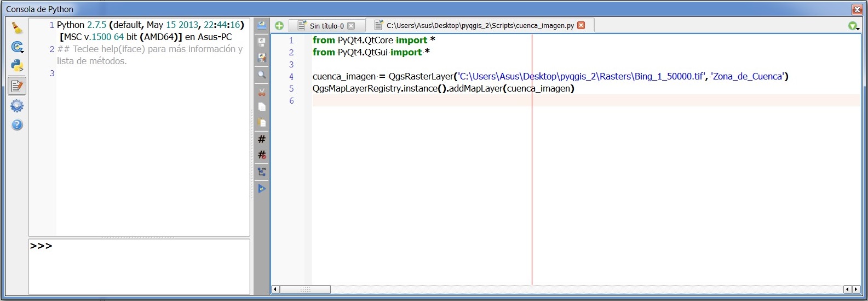Close the Sin título-0 tab
Image resolution: width=868 pixels, height=301 pixels.
click(351, 26)
